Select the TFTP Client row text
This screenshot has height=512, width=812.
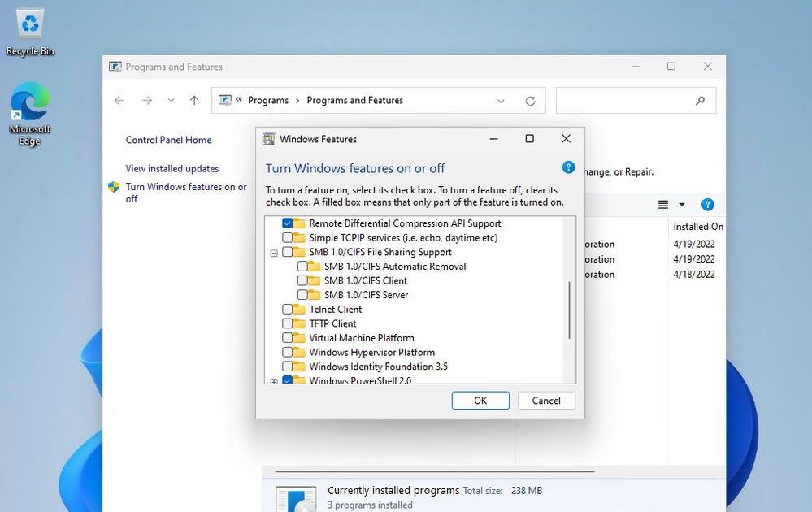pyautogui.click(x=332, y=323)
